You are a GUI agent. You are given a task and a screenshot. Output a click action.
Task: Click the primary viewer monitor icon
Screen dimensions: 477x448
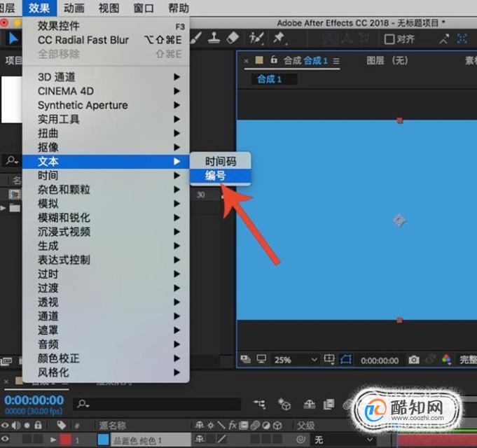pyautogui.click(x=261, y=360)
